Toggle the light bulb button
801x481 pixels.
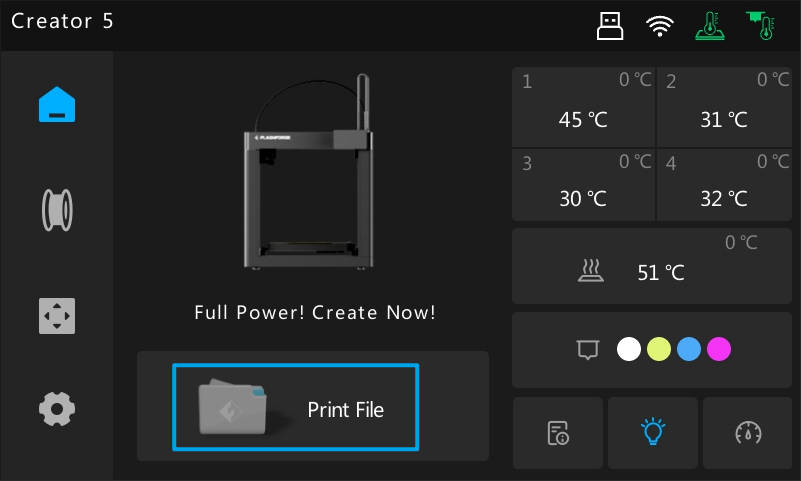(653, 432)
